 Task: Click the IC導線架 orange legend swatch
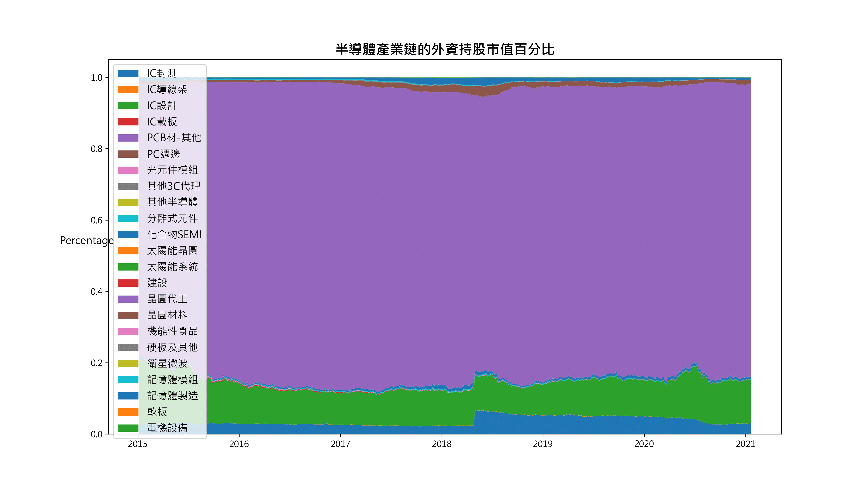128,90
